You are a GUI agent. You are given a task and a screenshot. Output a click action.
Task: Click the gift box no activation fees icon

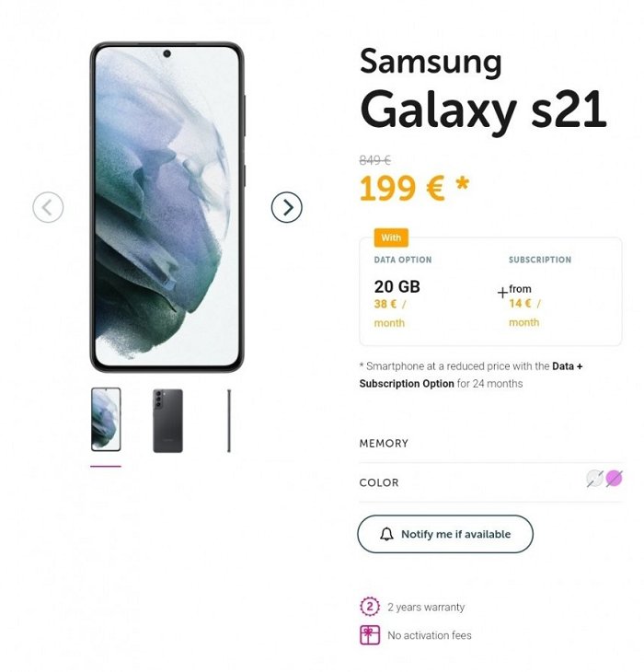pos(370,634)
